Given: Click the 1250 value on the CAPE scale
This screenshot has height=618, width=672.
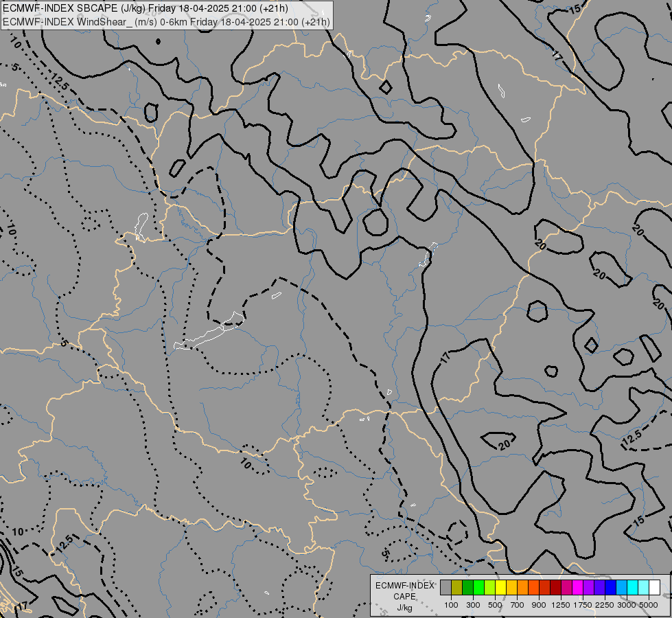Looking at the screenshot, I should coord(561,605).
